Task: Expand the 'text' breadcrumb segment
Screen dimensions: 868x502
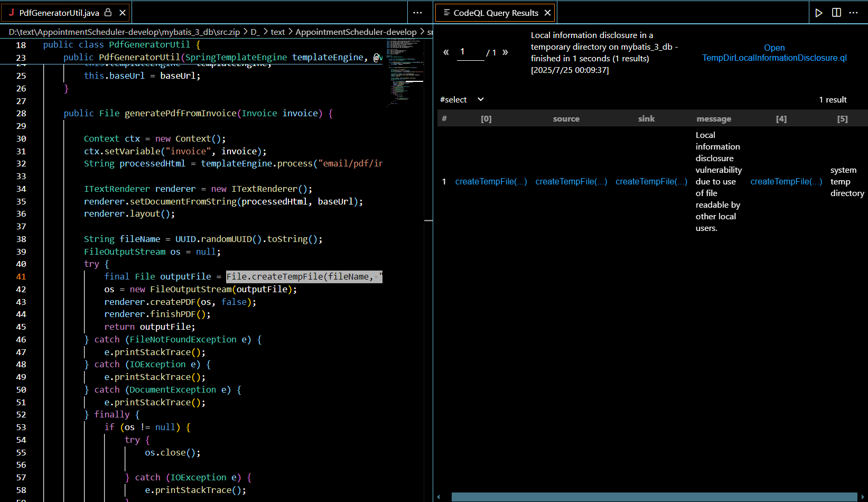Action: click(x=277, y=32)
